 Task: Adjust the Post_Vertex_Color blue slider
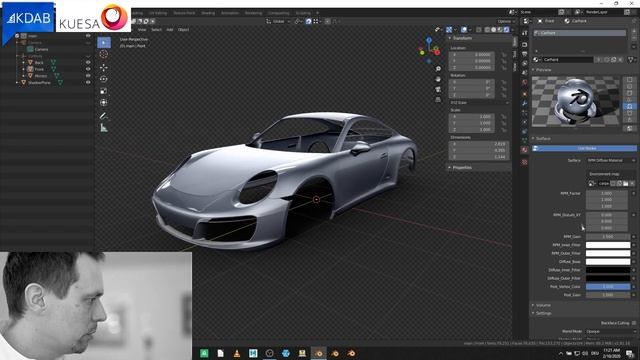608,287
